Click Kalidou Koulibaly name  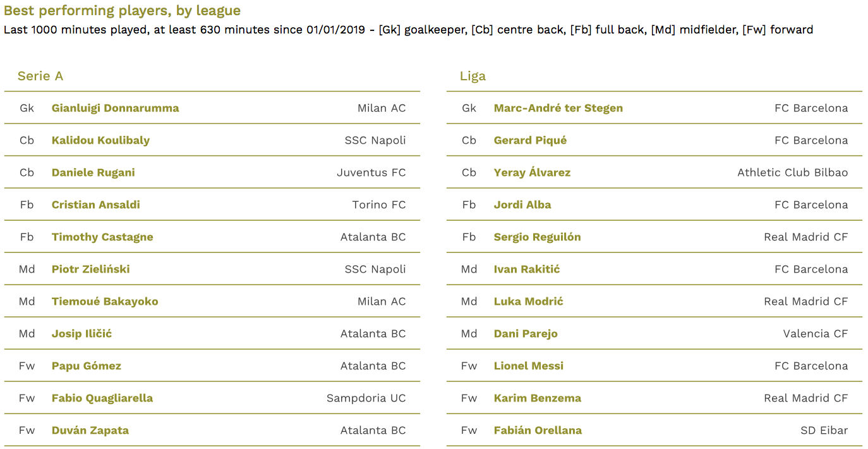click(100, 140)
